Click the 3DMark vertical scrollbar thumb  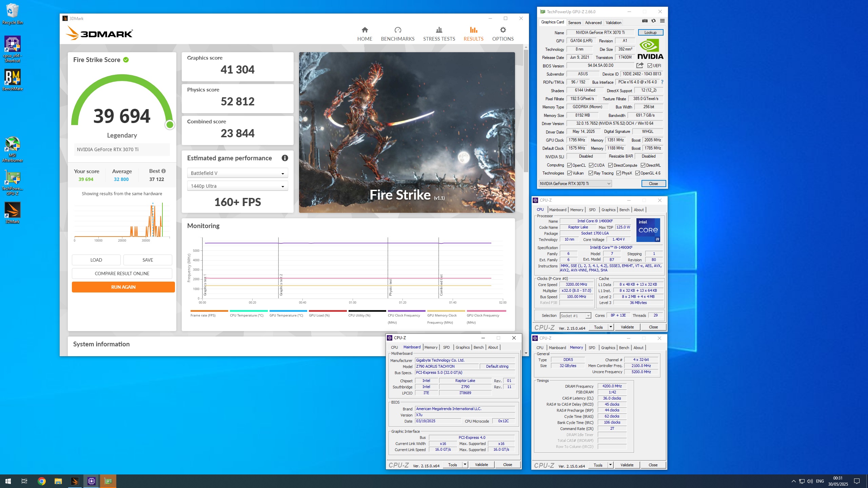pyautogui.click(x=526, y=111)
